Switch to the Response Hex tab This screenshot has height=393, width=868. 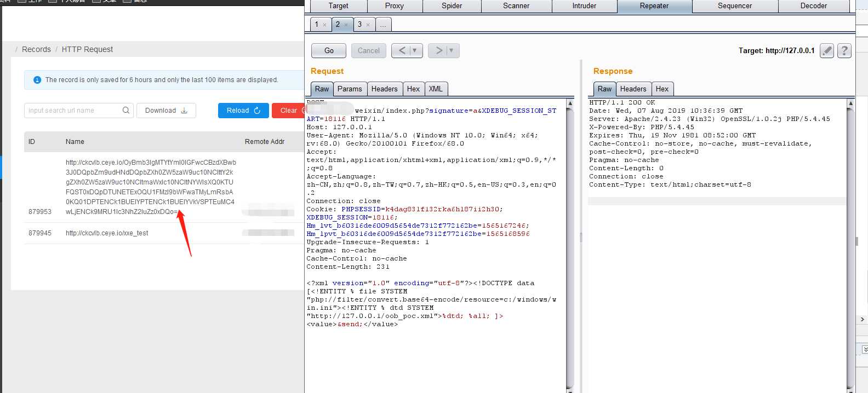click(662, 89)
